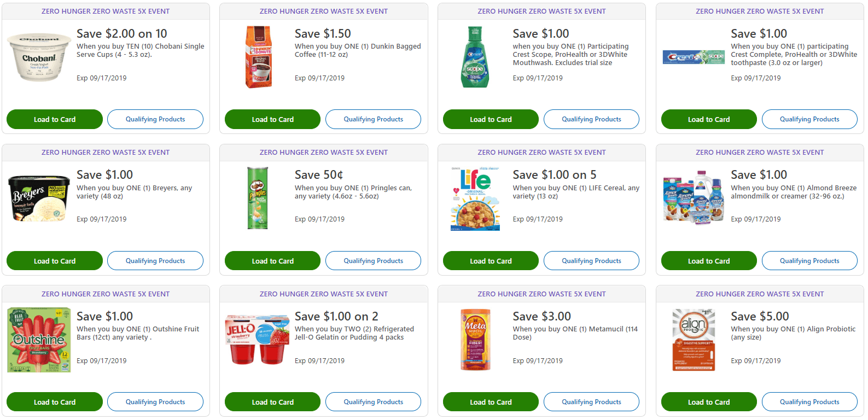Load the Chobani $2.00 coupon to card
This screenshot has height=420, width=868.
point(55,119)
